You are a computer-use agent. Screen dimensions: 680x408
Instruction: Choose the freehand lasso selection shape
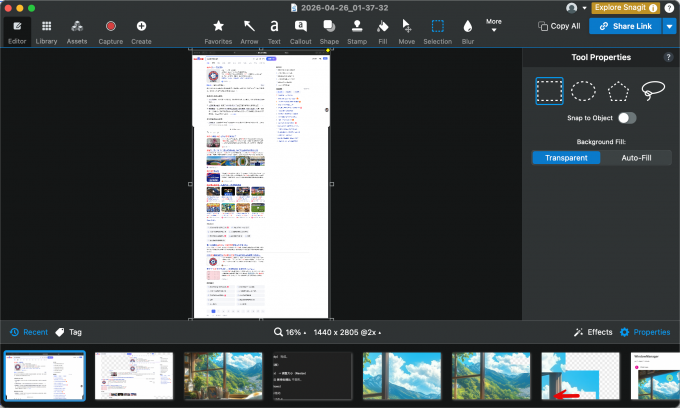653,91
